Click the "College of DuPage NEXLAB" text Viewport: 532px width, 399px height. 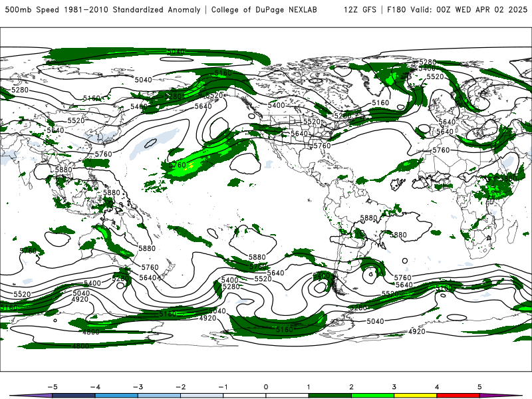(264, 9)
